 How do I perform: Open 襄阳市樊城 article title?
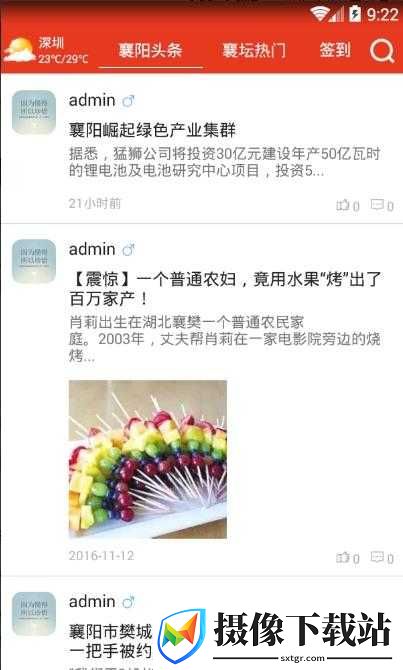[111, 641]
